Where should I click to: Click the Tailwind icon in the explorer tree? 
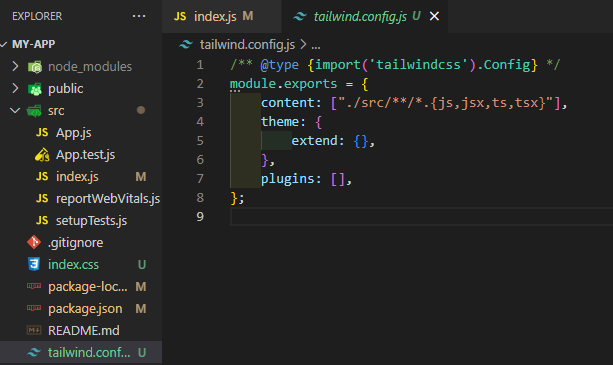point(34,352)
